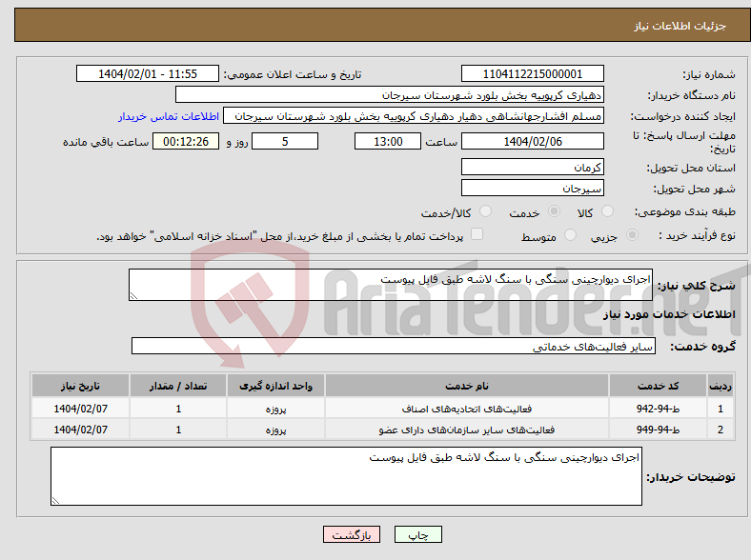Click the quantity cell in row 1
Image resolution: width=751 pixels, height=560 pixels.
click(178, 409)
